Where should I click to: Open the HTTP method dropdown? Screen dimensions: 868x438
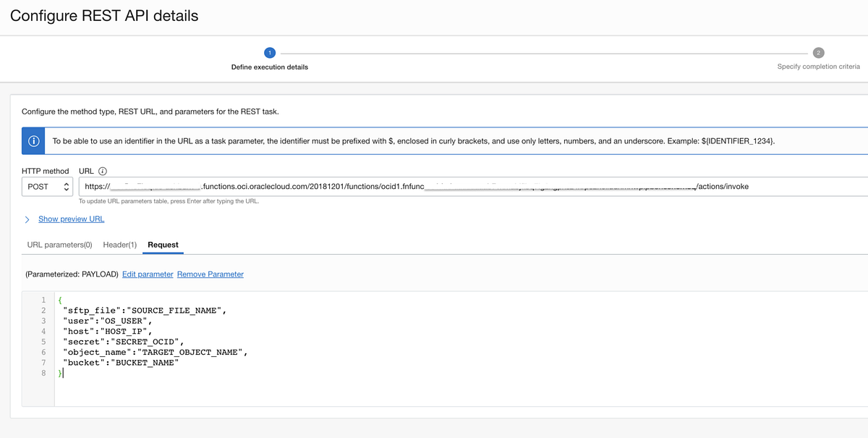[x=47, y=186]
